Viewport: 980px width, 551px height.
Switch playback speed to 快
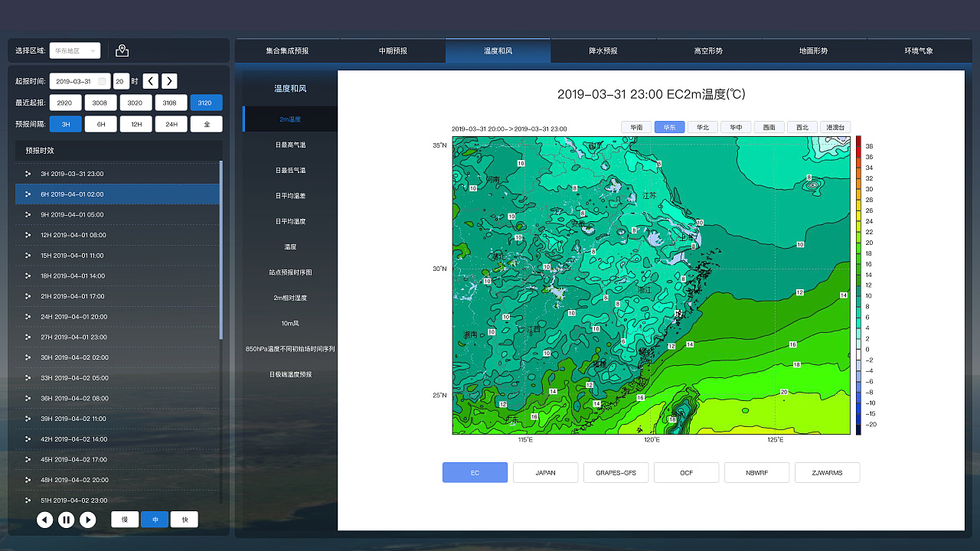183,519
